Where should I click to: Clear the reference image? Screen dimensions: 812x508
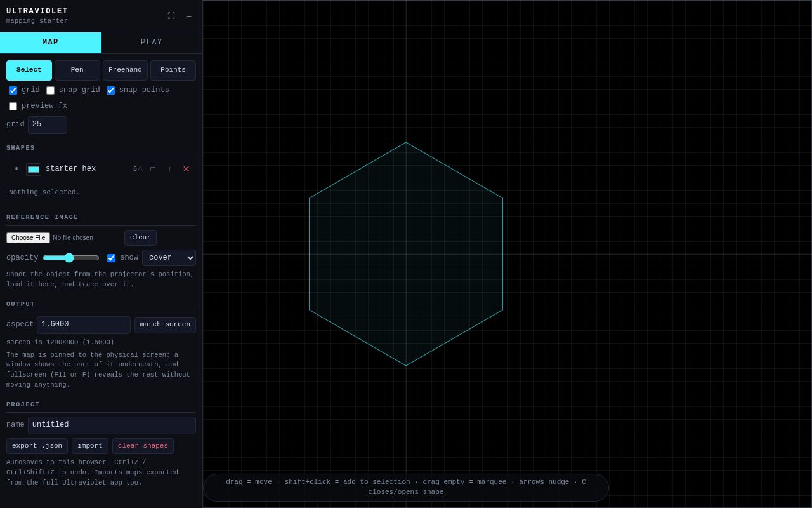141,238
